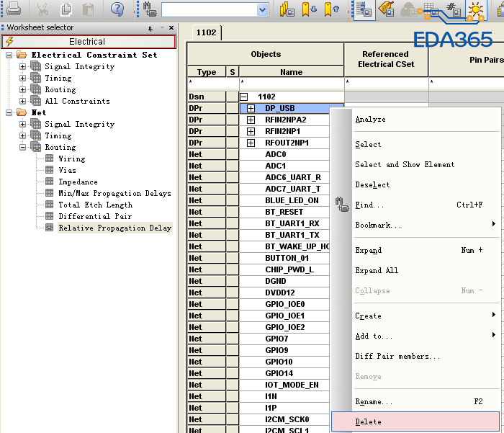The image size is (504, 433).
Task: Open the toolbar search combo box dropdown
Action: (262, 10)
